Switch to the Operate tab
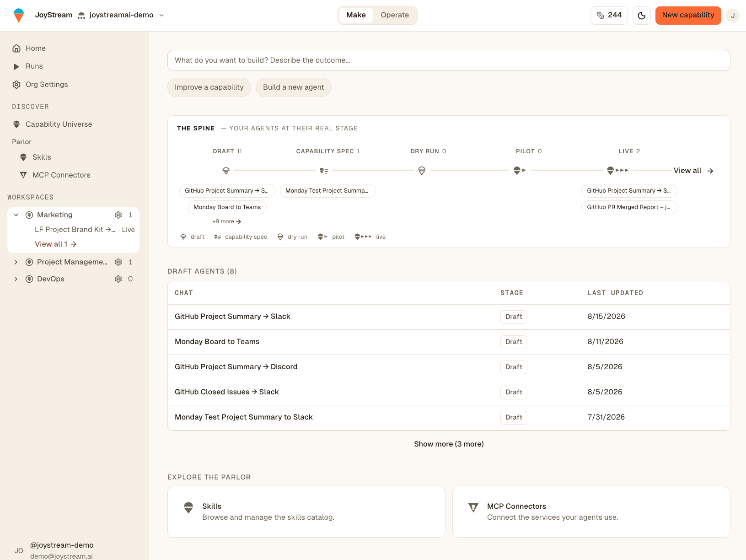 (395, 15)
